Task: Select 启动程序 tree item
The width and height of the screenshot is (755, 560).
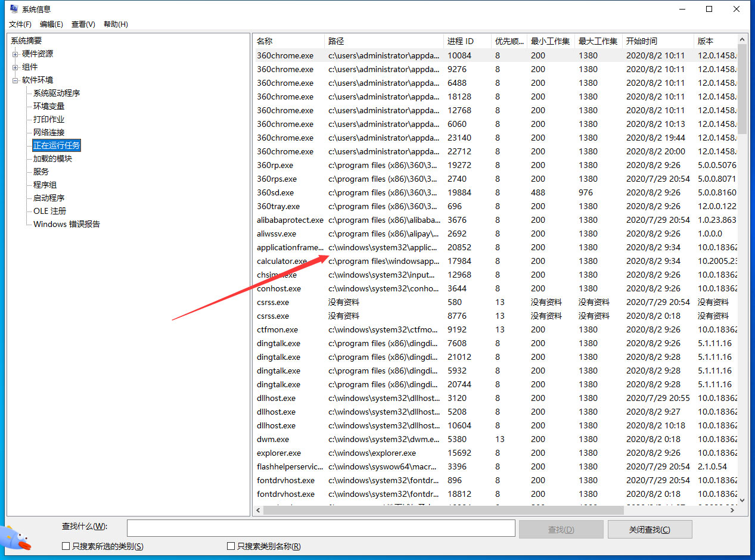Action: pos(49,198)
